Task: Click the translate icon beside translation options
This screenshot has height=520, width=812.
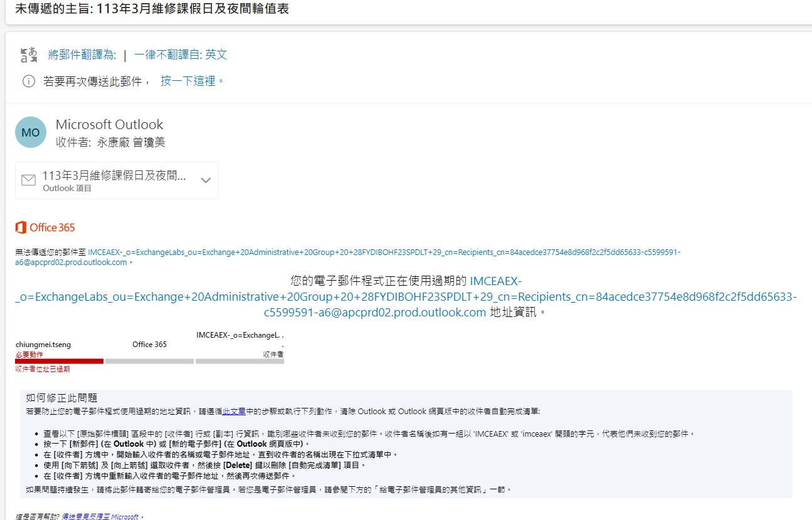Action: click(x=29, y=55)
